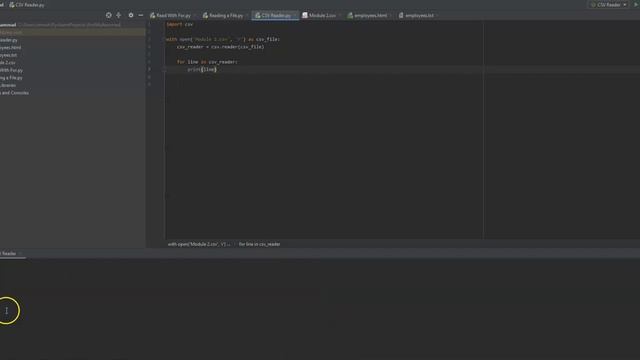Select Reading a File.py in the project tree
This screenshot has height=360, width=640.
coord(11,78)
